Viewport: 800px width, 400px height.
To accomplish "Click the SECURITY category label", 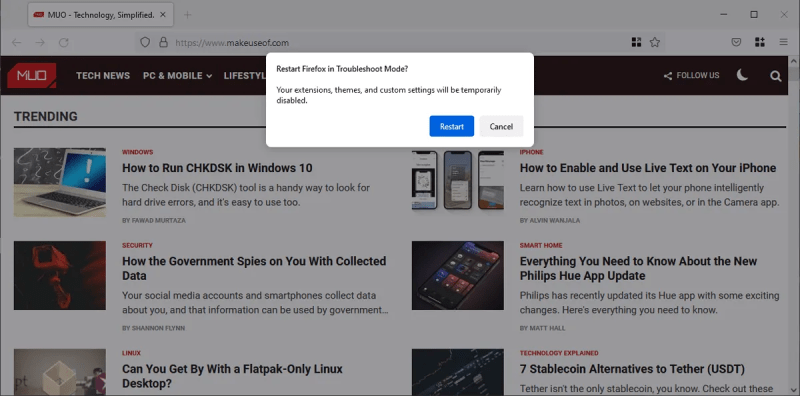I will pyautogui.click(x=137, y=245).
